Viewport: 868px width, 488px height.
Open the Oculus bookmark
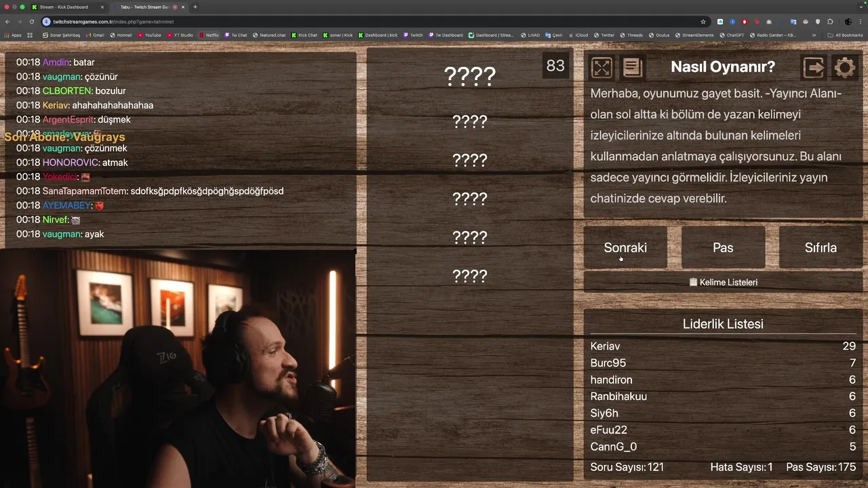pyautogui.click(x=658, y=35)
